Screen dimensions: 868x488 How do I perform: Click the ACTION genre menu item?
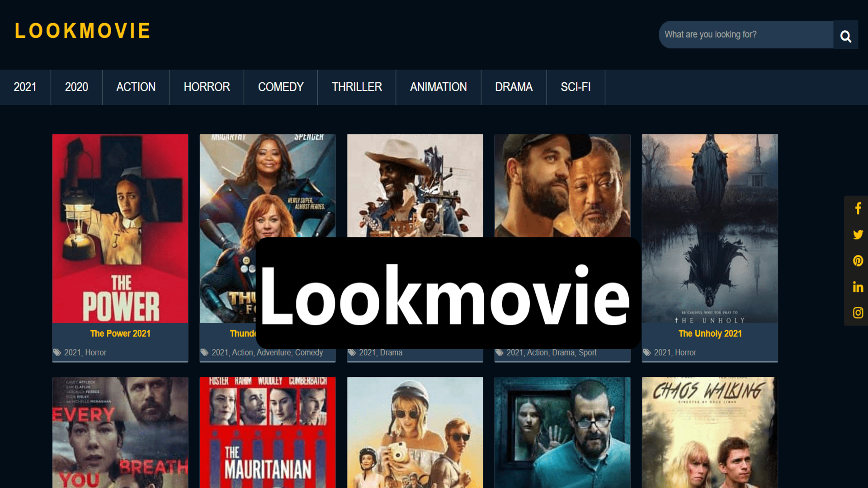coord(136,87)
